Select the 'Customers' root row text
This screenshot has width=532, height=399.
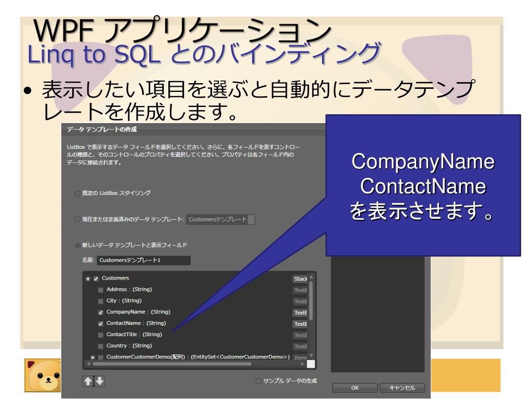click(x=115, y=278)
